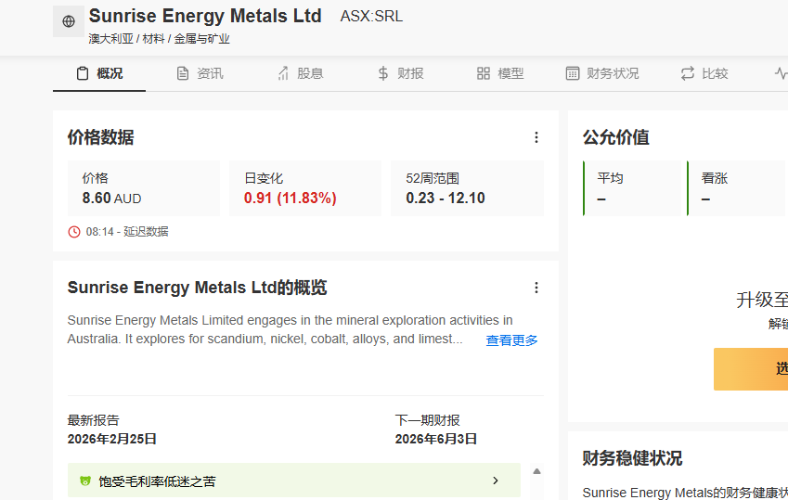
Task: Select the 财务状况 tab
Action: click(602, 73)
